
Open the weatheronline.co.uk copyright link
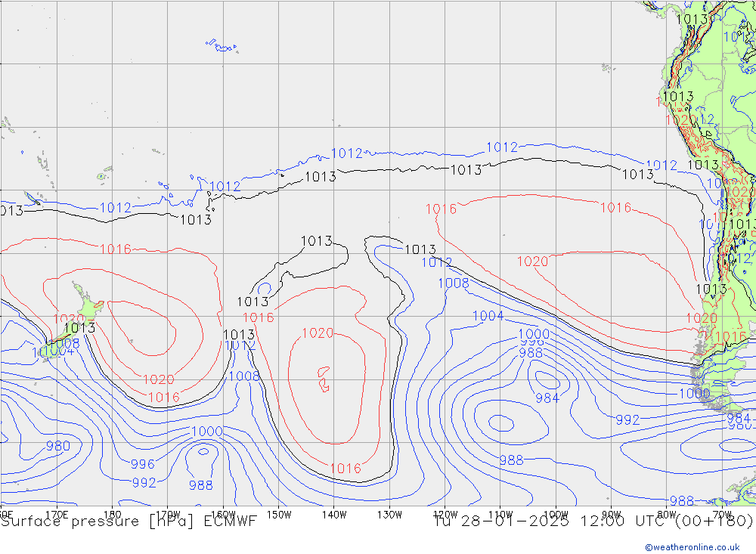692,546
